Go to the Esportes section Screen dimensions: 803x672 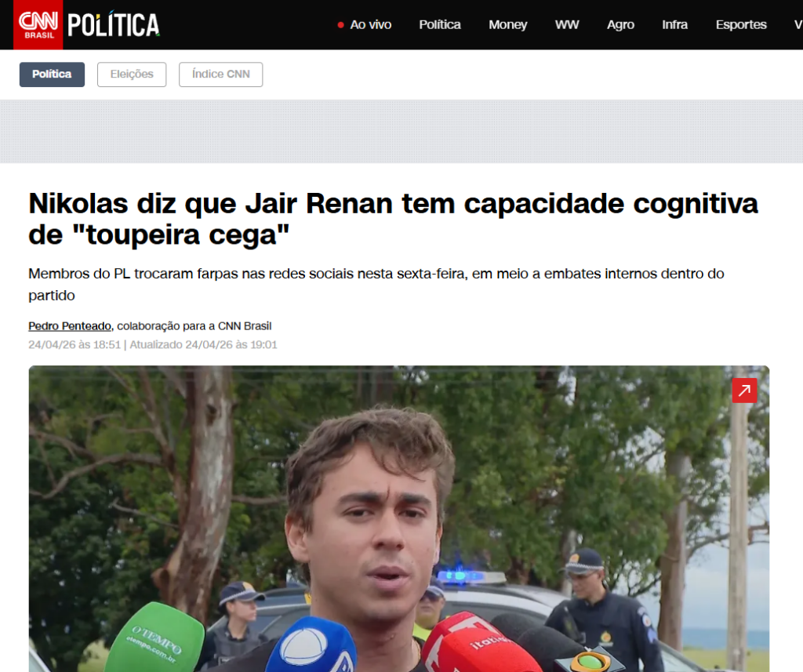click(741, 24)
